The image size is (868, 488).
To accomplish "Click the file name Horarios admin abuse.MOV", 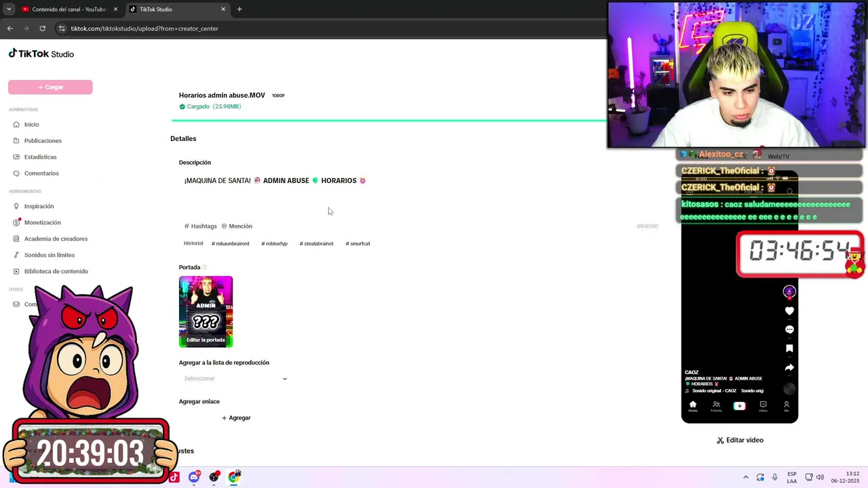I will pos(222,96).
